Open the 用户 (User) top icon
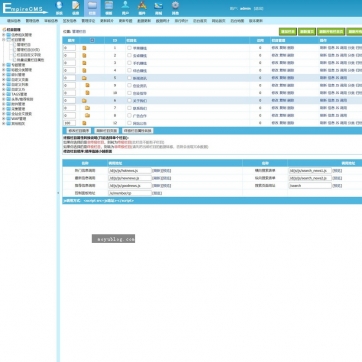Viewport: 362px width, 362px height. click(125, 8)
